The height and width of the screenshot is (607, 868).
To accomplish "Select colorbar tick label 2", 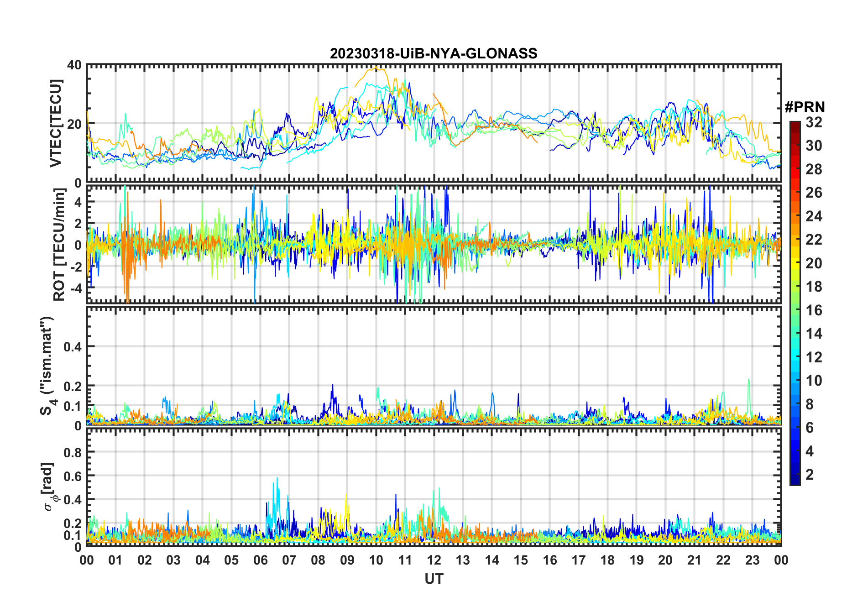I will 810,475.
